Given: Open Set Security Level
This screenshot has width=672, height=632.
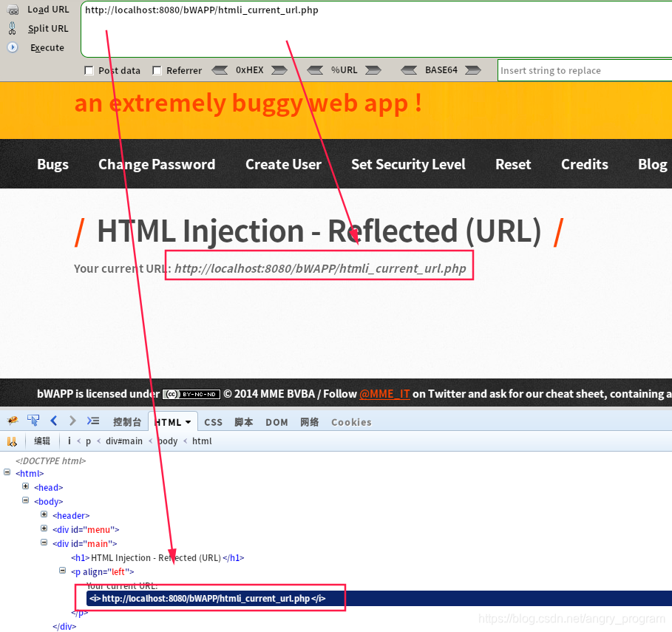Looking at the screenshot, I should pyautogui.click(x=408, y=165).
